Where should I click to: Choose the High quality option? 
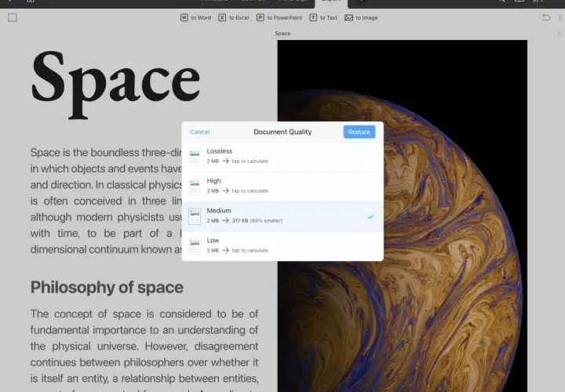282,186
